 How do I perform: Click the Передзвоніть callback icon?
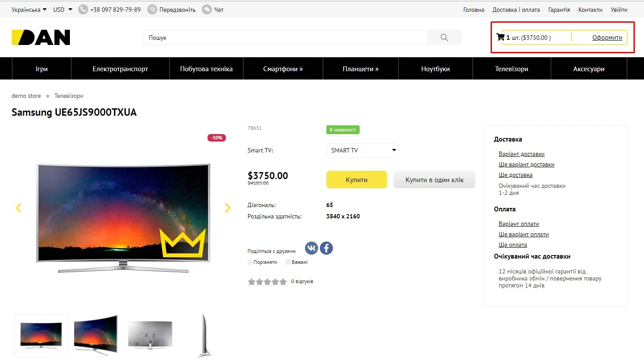click(152, 9)
